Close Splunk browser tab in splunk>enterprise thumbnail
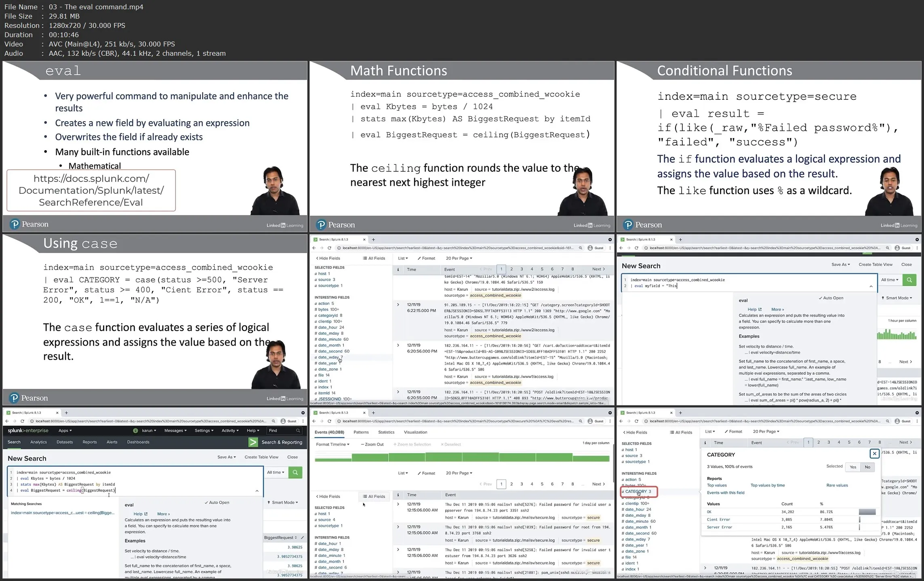Screen dimensions: 924x581 tap(57, 413)
